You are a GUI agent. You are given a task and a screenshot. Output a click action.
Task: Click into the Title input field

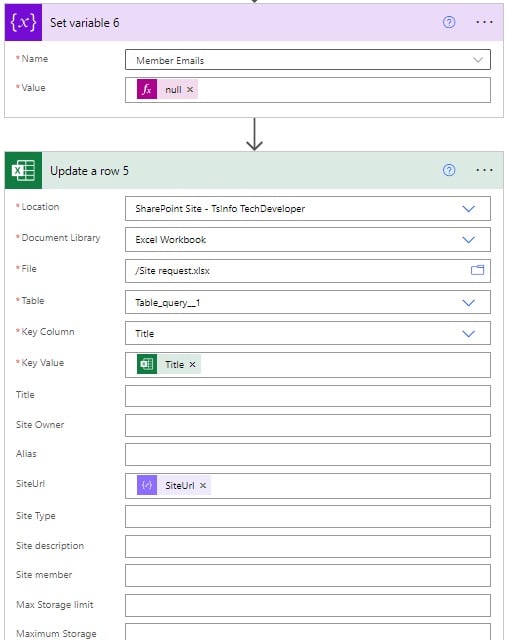pyautogui.click(x=308, y=396)
